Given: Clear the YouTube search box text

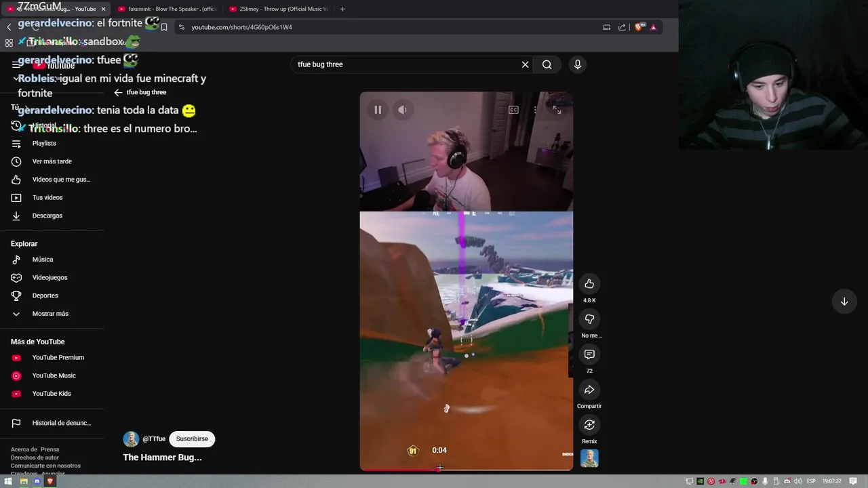Looking at the screenshot, I should pos(525,64).
